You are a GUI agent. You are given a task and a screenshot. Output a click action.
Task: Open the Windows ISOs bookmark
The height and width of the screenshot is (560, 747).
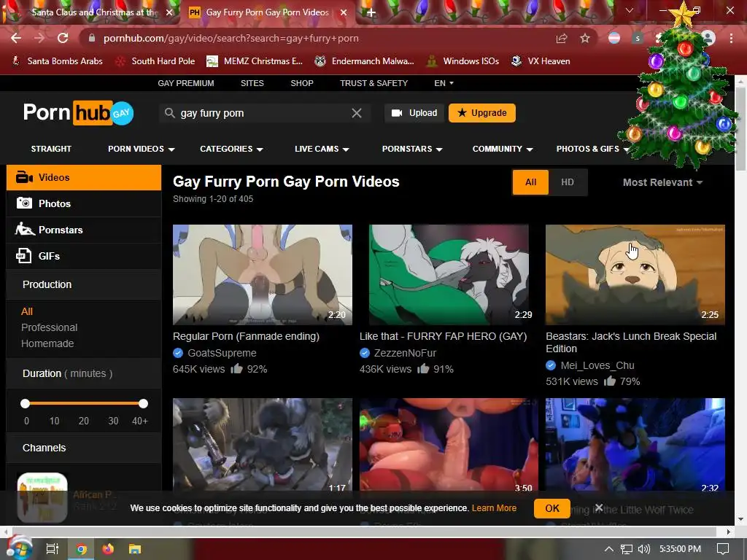[463, 61]
